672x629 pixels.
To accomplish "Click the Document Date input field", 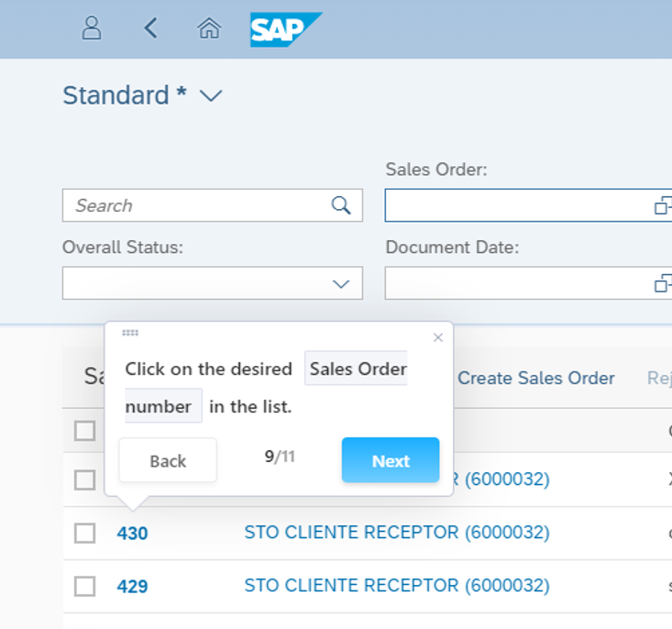I will coord(528,283).
